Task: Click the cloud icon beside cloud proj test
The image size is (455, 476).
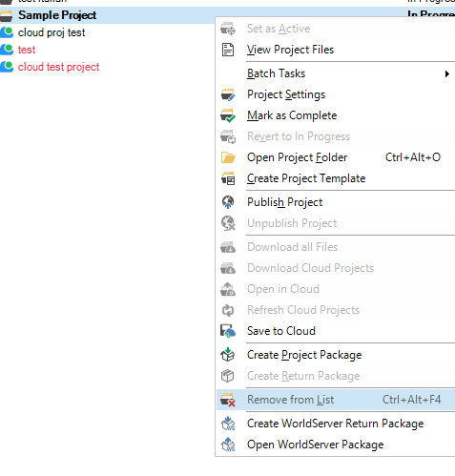Action: click(x=7, y=32)
